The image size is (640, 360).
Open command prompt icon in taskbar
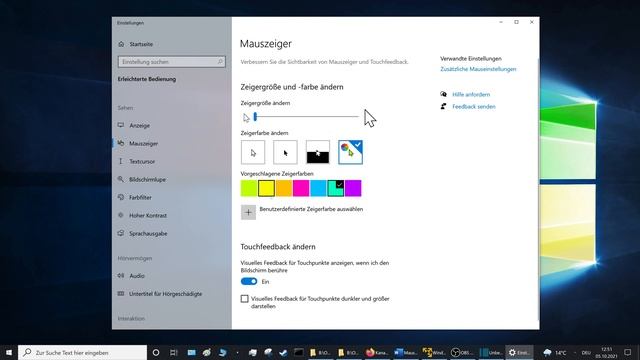[299, 352]
